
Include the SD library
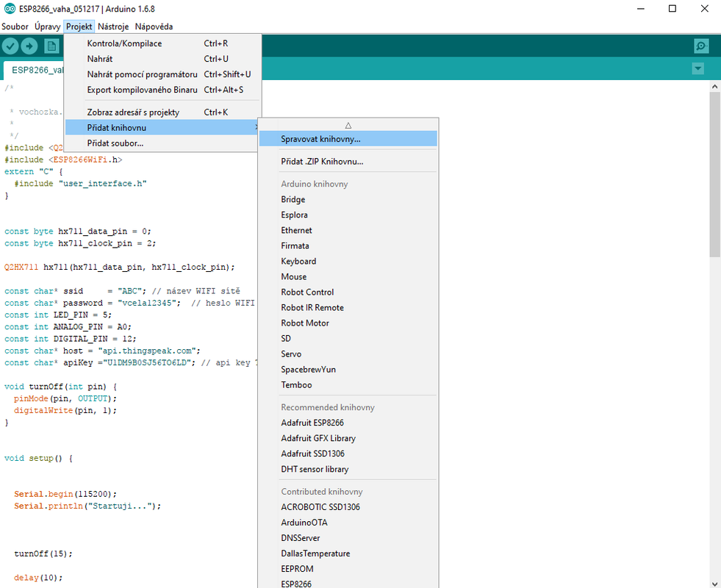pyautogui.click(x=348, y=338)
